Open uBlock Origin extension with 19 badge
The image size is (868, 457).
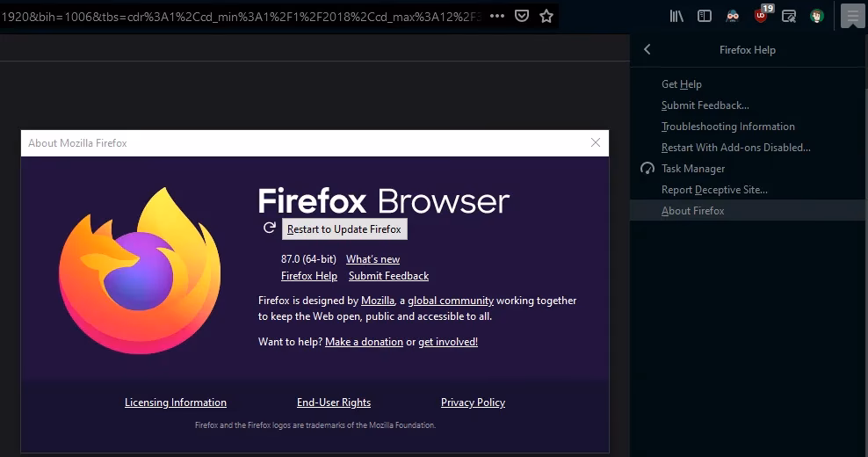click(763, 14)
